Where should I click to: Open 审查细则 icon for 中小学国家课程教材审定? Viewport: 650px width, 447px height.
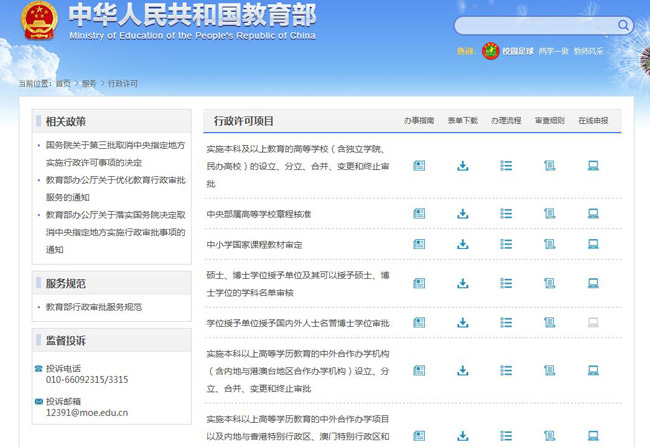(549, 243)
